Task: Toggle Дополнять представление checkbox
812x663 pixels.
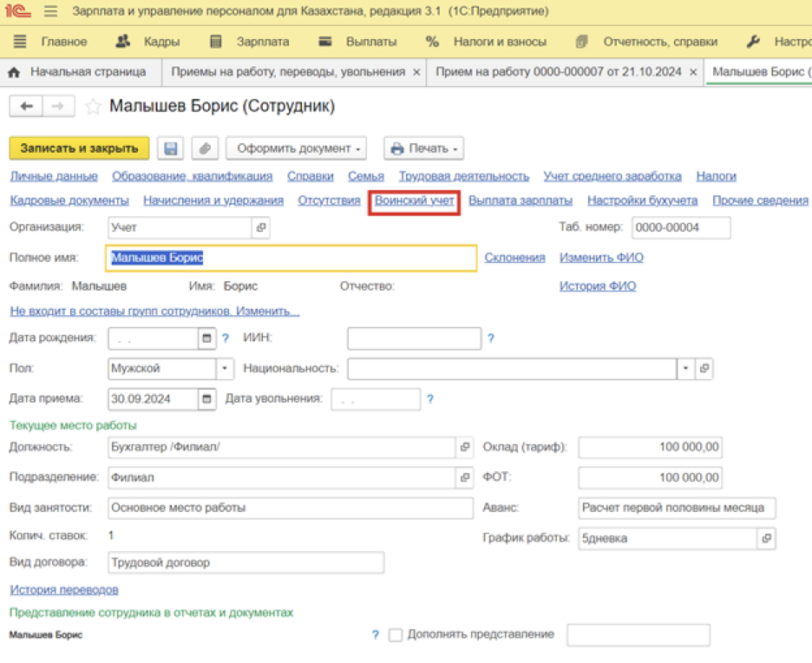Action: [x=395, y=634]
